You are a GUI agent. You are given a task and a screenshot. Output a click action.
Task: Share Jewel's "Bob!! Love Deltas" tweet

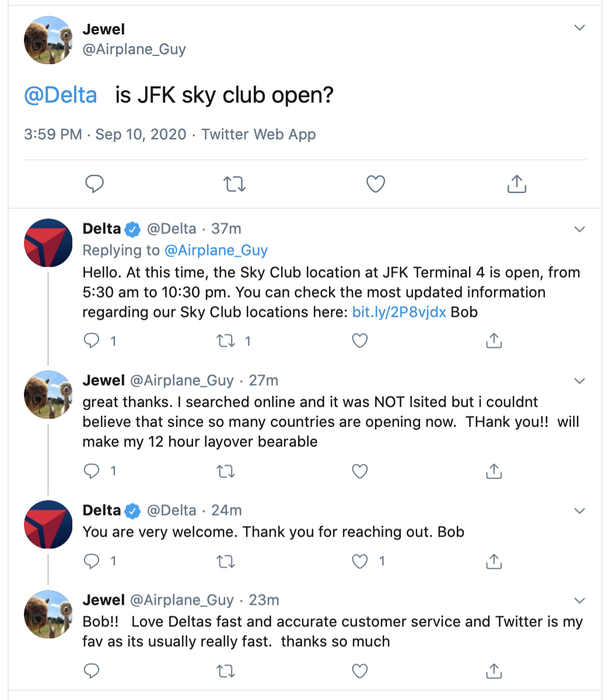494,671
